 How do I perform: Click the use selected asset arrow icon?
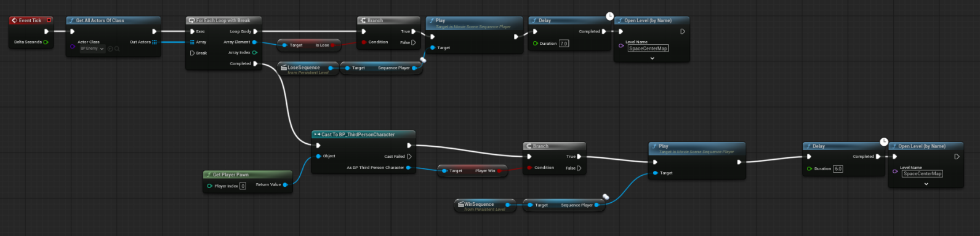(110, 49)
